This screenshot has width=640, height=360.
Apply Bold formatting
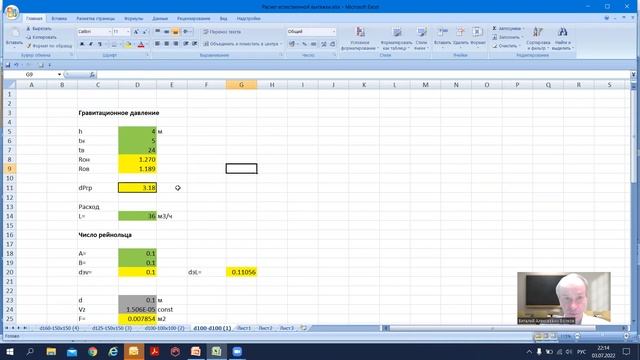[82, 44]
